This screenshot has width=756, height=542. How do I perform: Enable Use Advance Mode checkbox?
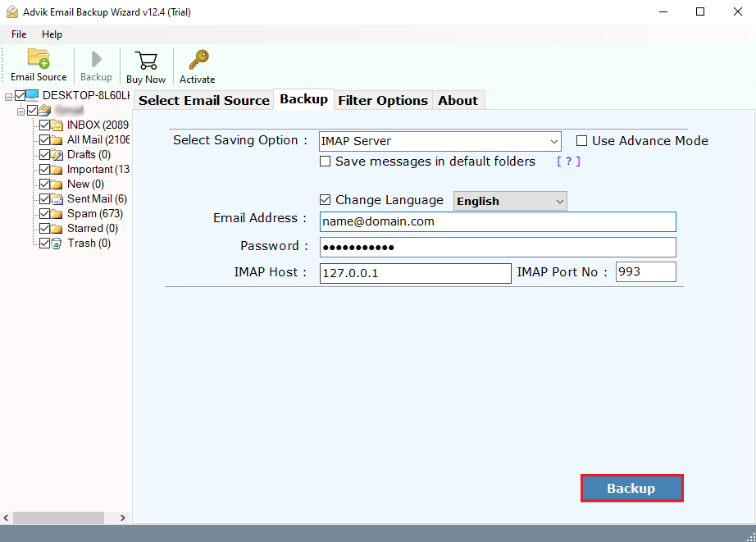582,141
